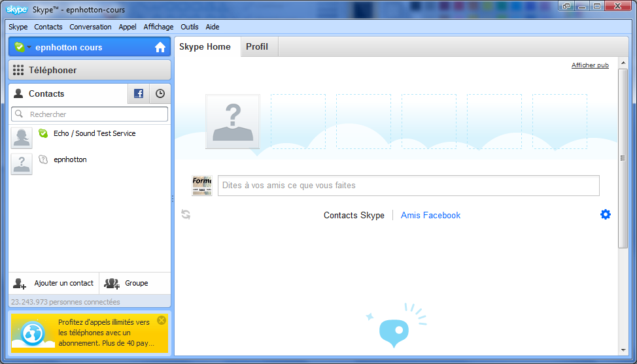
Task: Click the Echo contact avatar thumbnail
Action: tap(22, 138)
